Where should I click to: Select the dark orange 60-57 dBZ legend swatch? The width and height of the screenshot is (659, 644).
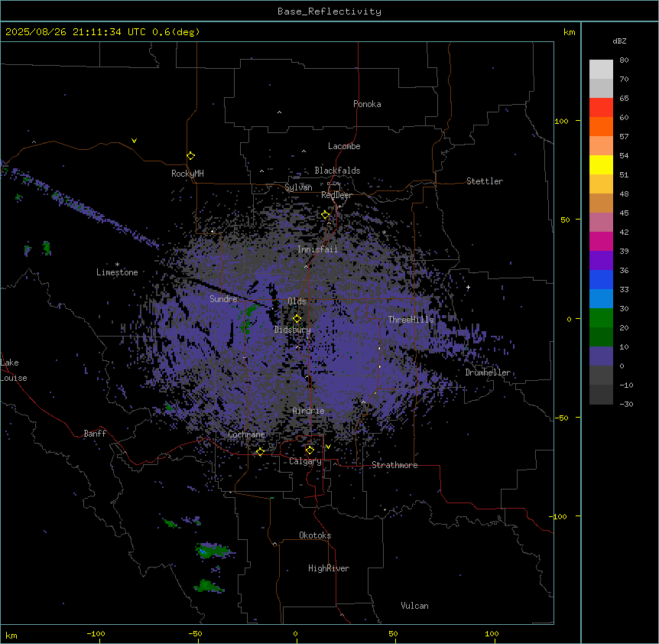[x=601, y=126]
